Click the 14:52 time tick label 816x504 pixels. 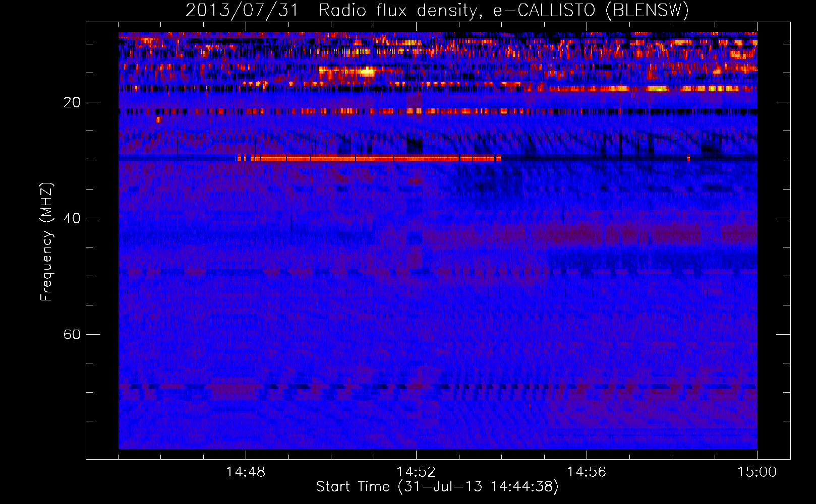416,472
